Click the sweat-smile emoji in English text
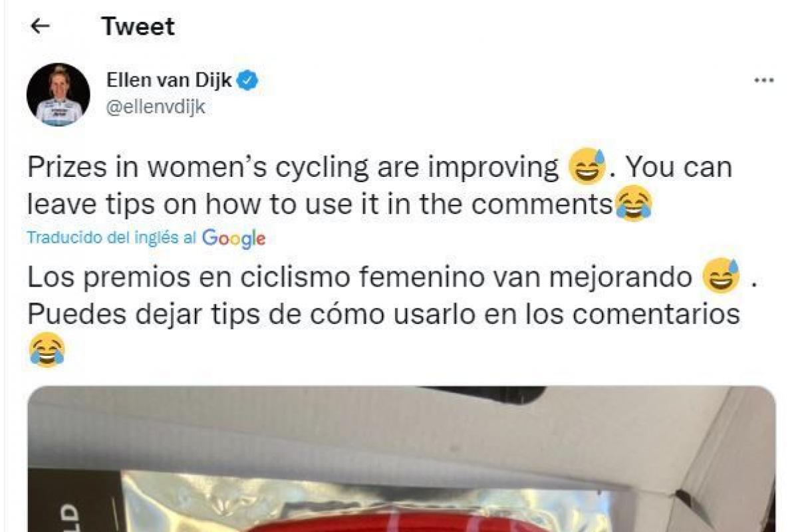 pos(587,166)
